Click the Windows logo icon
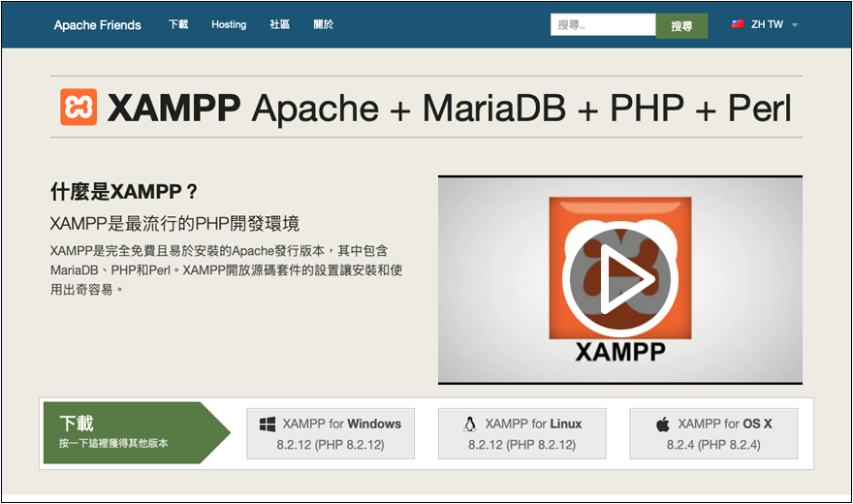Viewport: 853px width, 504px height. (x=268, y=424)
